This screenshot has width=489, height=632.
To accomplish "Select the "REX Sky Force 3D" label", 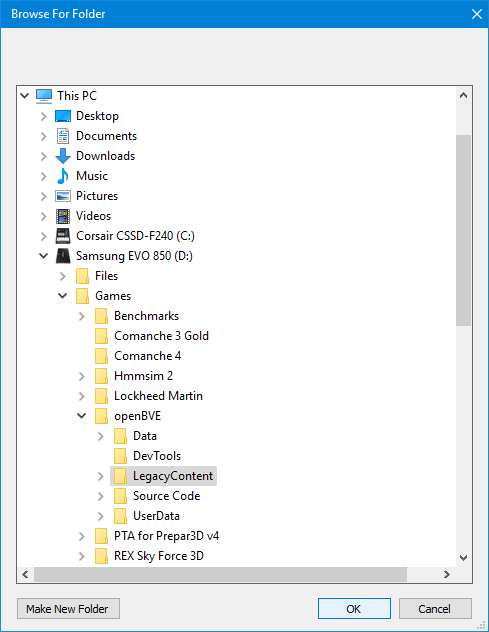I will [x=159, y=556].
